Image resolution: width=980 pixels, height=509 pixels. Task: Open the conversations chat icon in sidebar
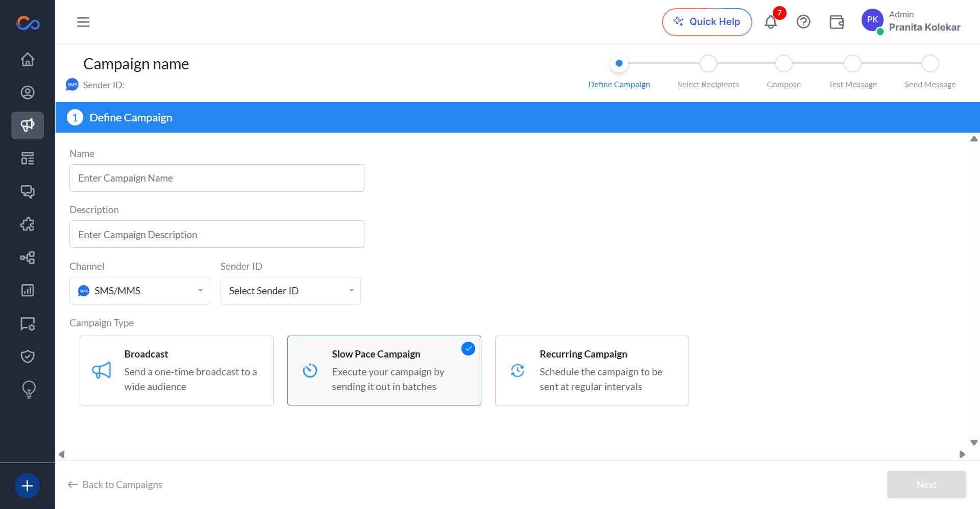tap(28, 191)
